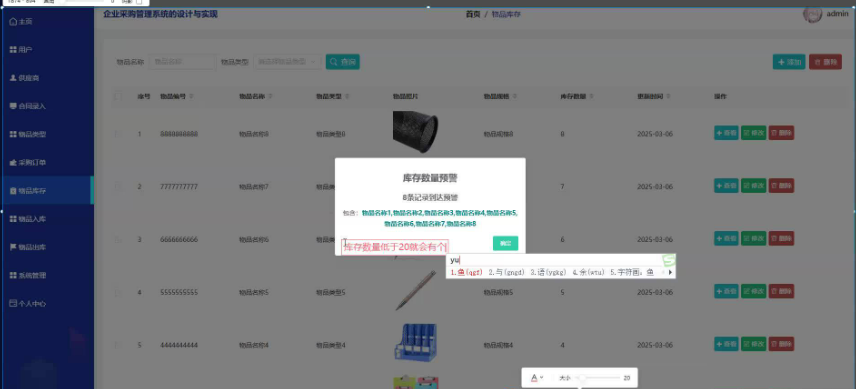Open the text color A dropdown
Screen dimensions: 856x389
537,378
